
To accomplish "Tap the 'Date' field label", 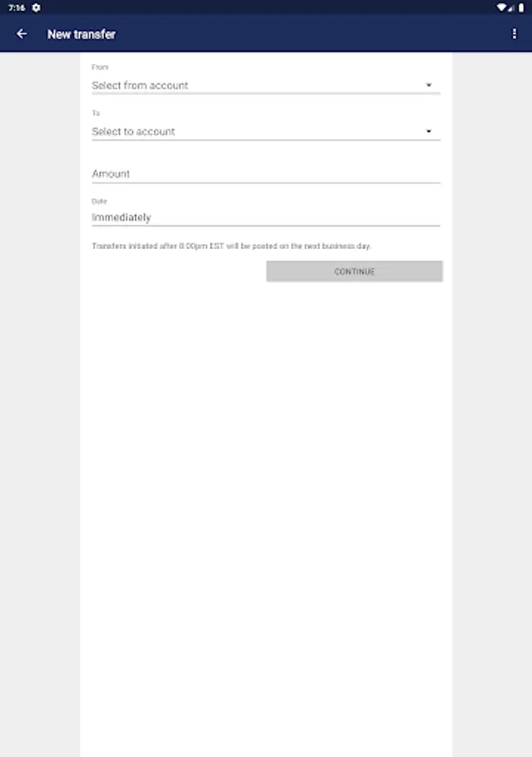I will point(99,201).
